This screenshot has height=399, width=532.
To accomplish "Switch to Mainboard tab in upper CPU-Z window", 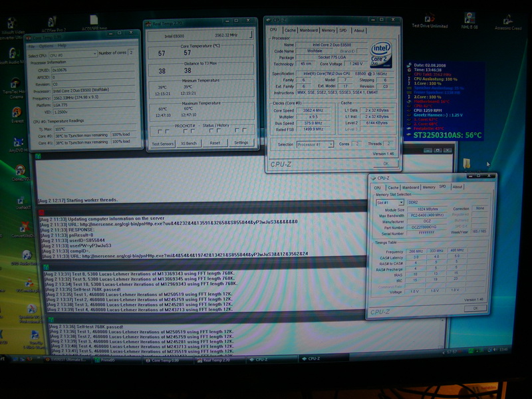I will pyautogui.click(x=309, y=30).
